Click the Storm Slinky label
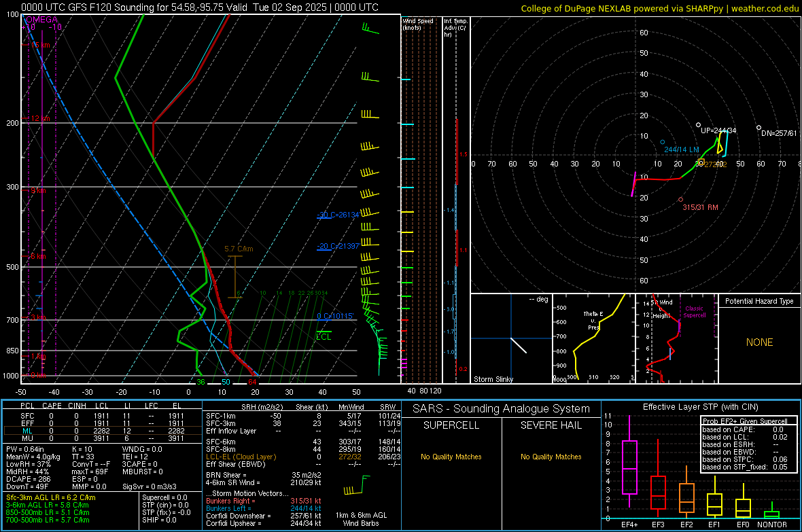 (x=493, y=379)
